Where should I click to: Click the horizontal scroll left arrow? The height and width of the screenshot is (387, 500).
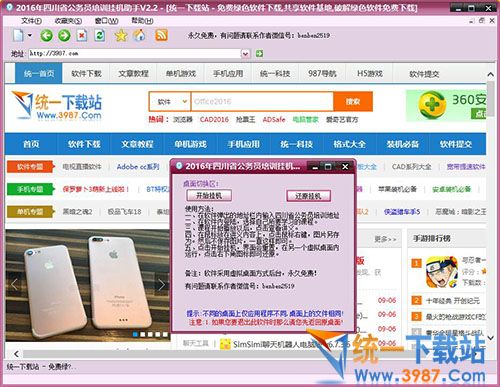pyautogui.click(x=16, y=354)
